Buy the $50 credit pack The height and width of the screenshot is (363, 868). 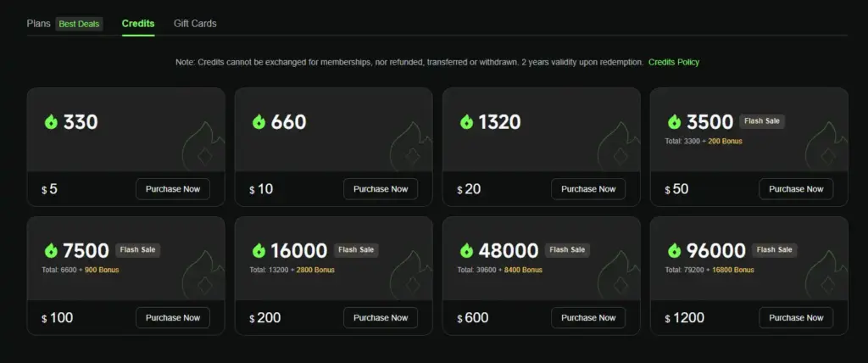coord(795,189)
